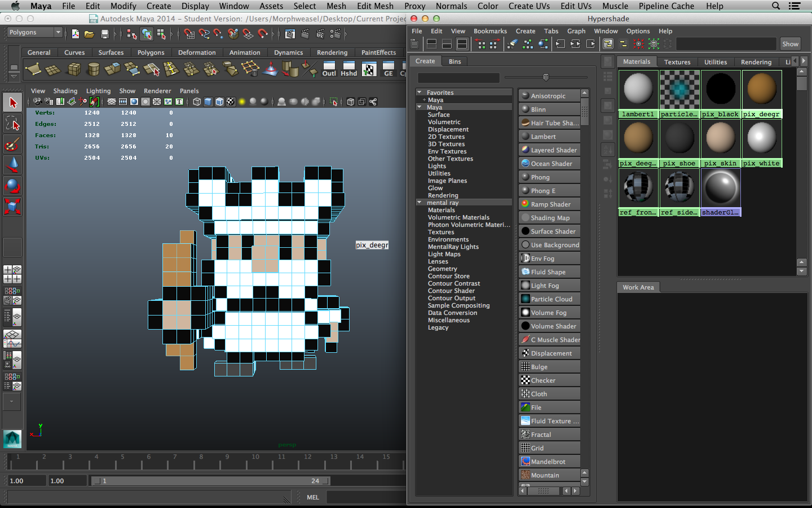Open the Mesh menu in Maya menu bar
Viewport: 812px width, 508px height.
336,6
